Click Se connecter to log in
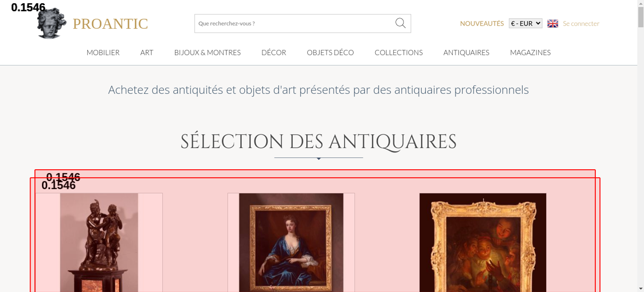 [x=581, y=23]
